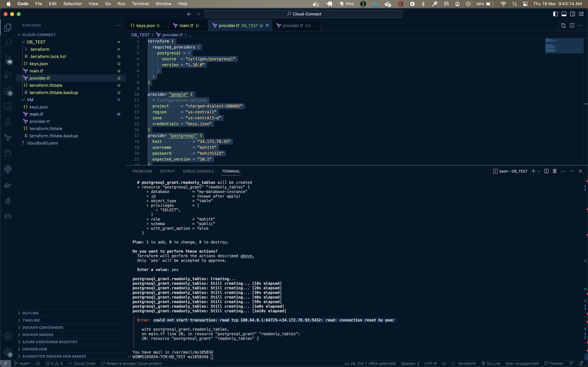Toggle the primary side bar visibility
The height and width of the screenshot is (367, 588).
click(555, 14)
